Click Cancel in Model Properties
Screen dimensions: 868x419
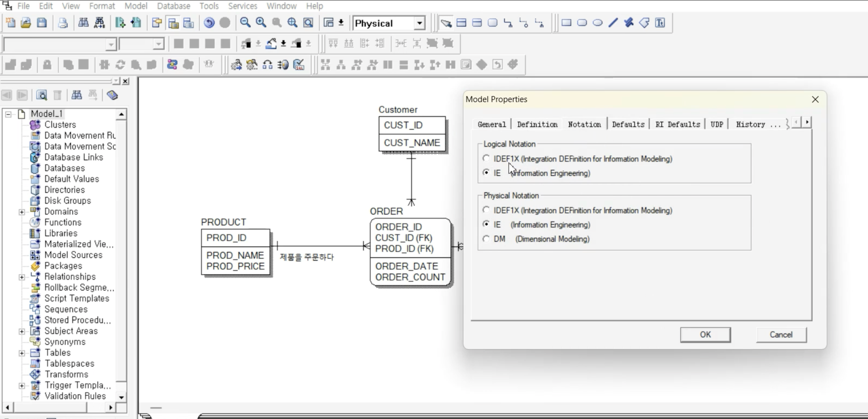click(x=781, y=334)
